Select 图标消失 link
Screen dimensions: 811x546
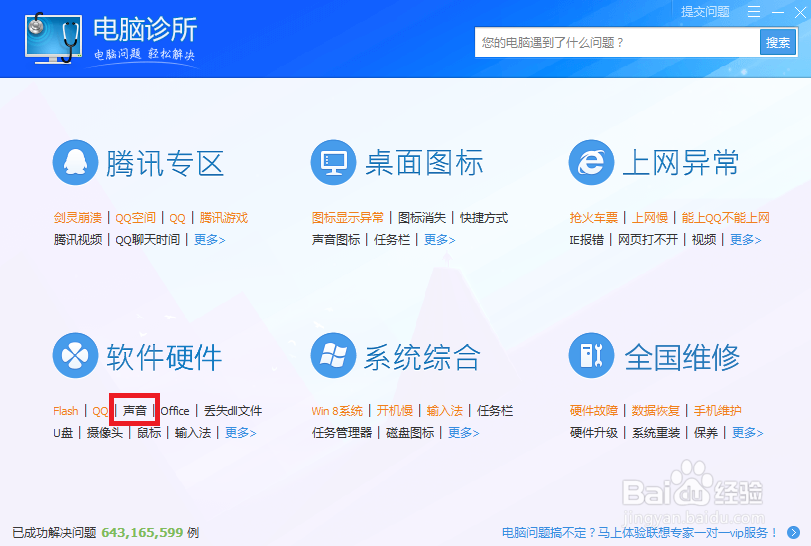(x=422, y=218)
